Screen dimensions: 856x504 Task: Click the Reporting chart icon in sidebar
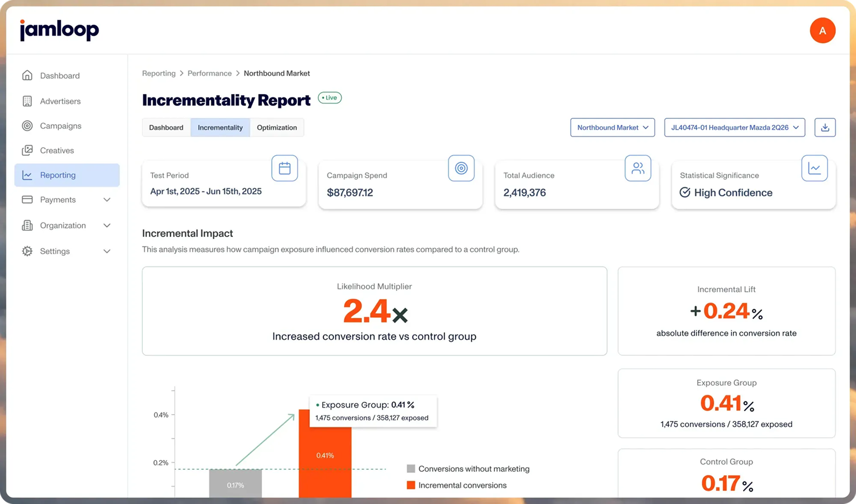coord(27,175)
